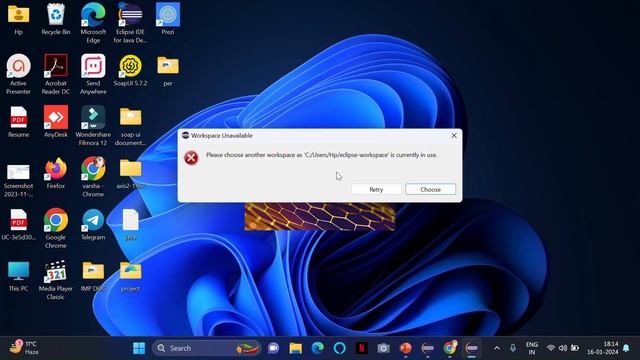Image resolution: width=640 pixels, height=360 pixels.
Task: Select the Screenshot 2023-11 image file
Action: click(18, 180)
